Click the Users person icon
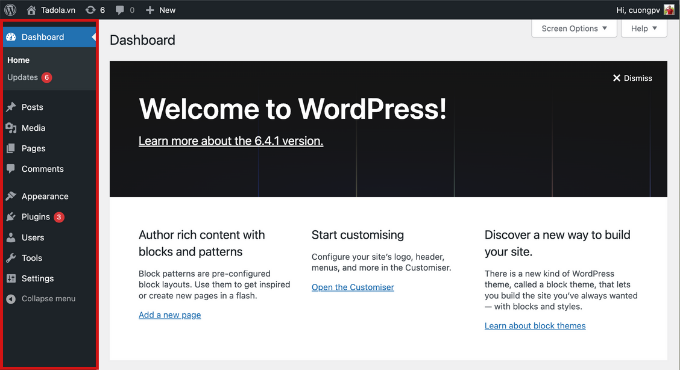Viewport: 680px width, 370px height. [x=11, y=237]
